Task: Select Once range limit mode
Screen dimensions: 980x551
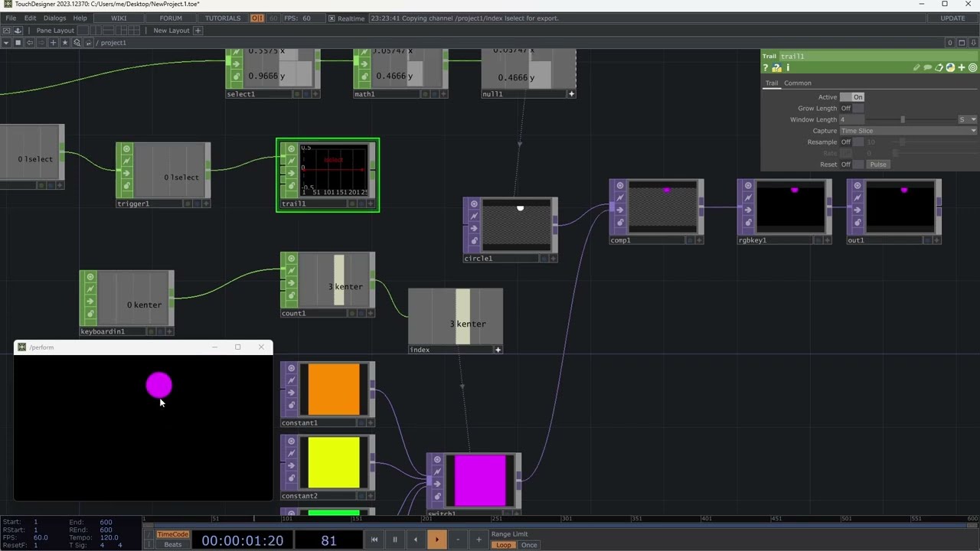Action: pyautogui.click(x=529, y=545)
